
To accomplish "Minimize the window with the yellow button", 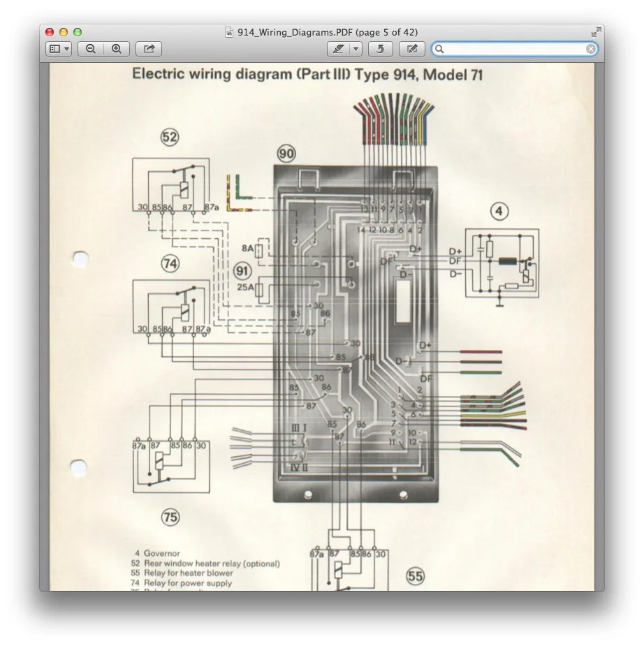I will [64, 32].
